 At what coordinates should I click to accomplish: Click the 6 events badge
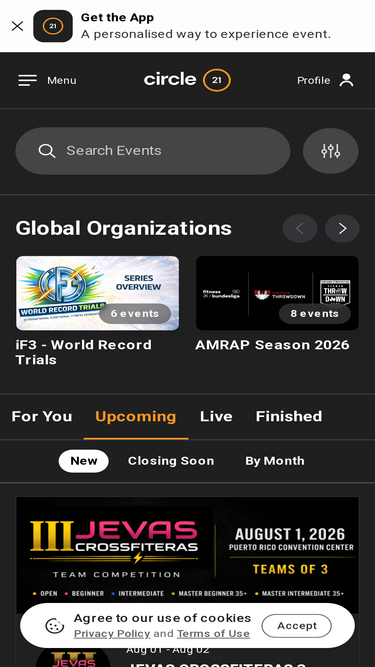tap(135, 314)
